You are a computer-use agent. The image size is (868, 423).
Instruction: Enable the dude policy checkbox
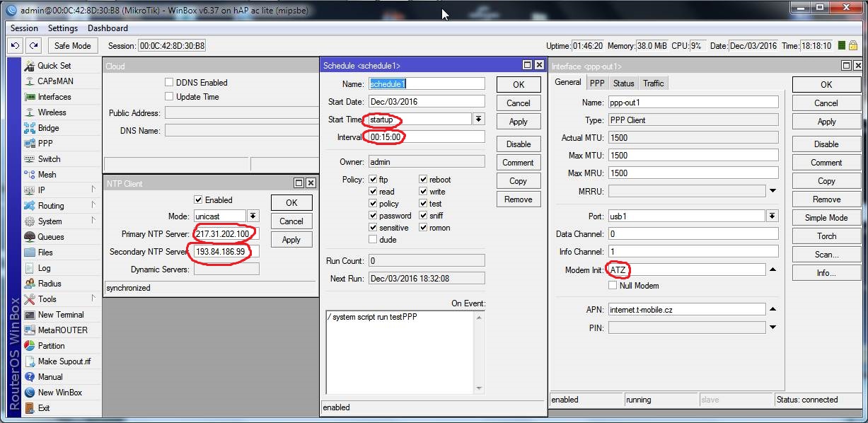point(373,240)
